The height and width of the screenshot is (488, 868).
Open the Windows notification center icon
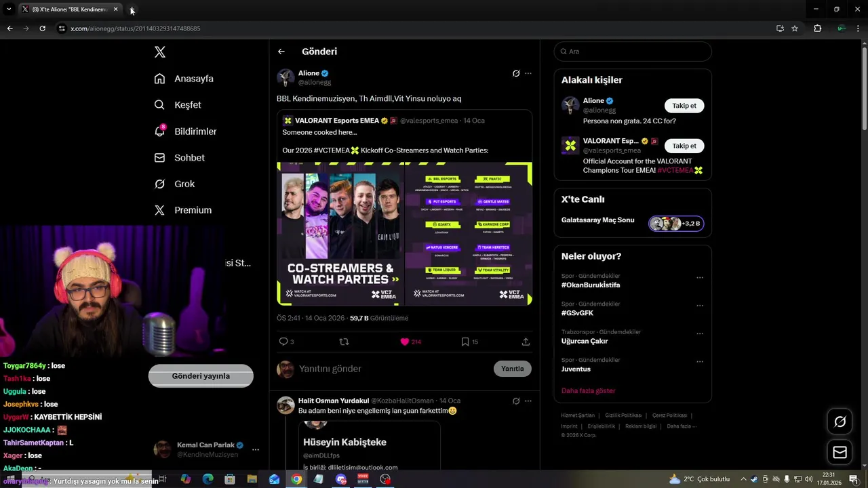pos(854,479)
